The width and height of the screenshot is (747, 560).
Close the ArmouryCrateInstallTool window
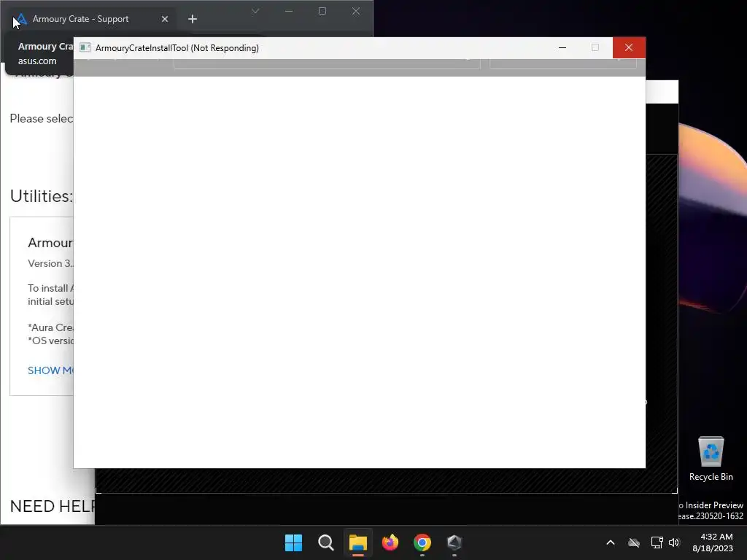point(629,47)
